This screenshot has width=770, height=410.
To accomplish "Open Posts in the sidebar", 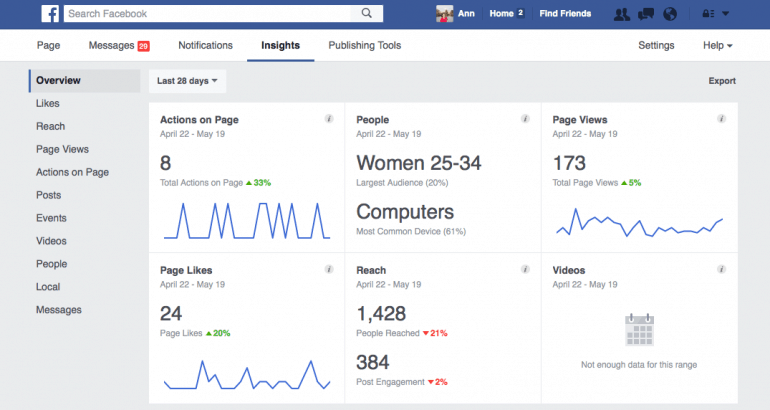I will 48,195.
